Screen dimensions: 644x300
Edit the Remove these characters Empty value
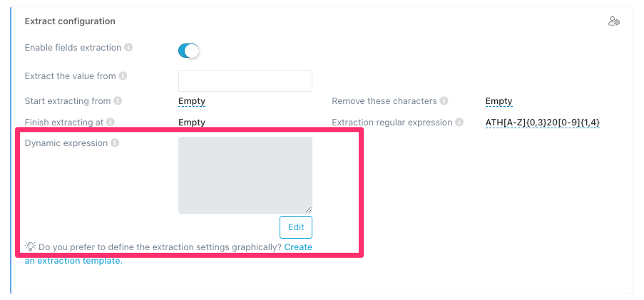pos(499,101)
